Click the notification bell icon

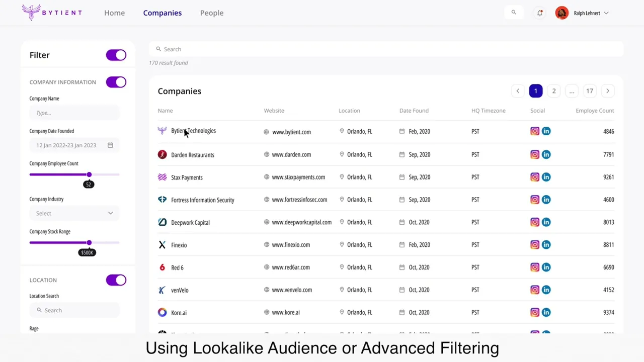pyautogui.click(x=540, y=13)
